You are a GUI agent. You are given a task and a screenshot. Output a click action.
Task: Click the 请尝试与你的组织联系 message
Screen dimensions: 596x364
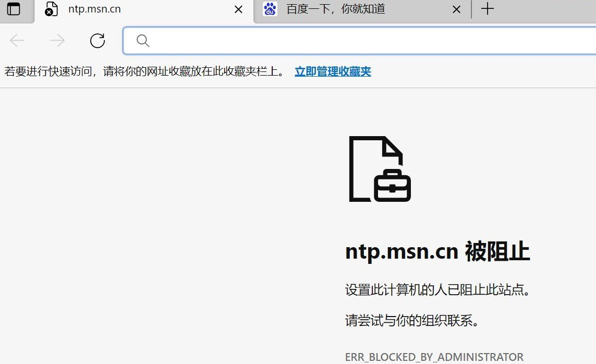(x=412, y=321)
